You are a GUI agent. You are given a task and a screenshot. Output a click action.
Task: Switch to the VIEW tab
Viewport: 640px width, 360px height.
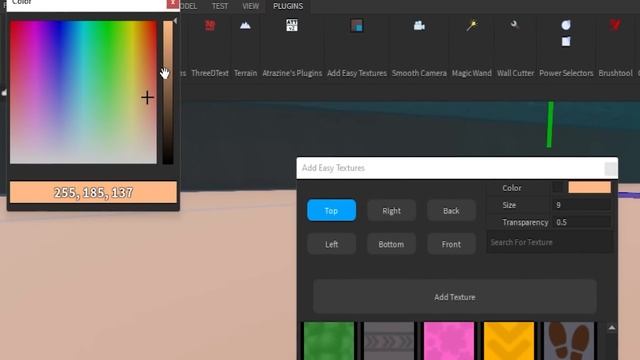250,6
